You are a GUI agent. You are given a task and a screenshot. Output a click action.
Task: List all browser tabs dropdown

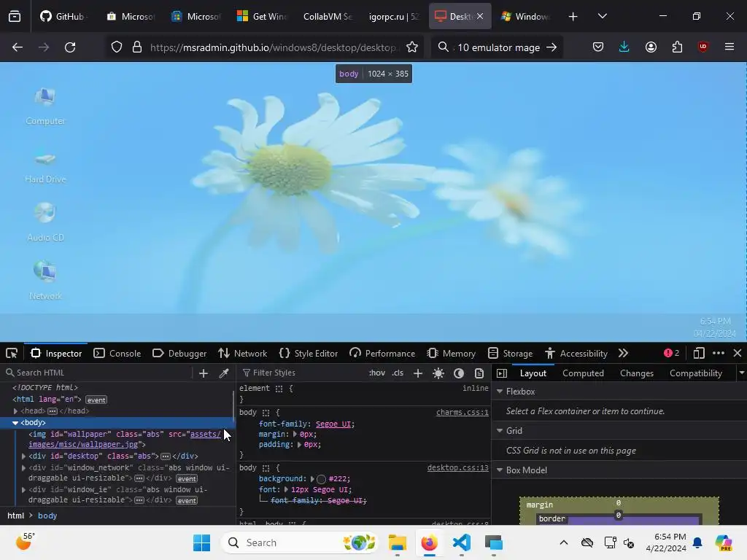(x=602, y=16)
